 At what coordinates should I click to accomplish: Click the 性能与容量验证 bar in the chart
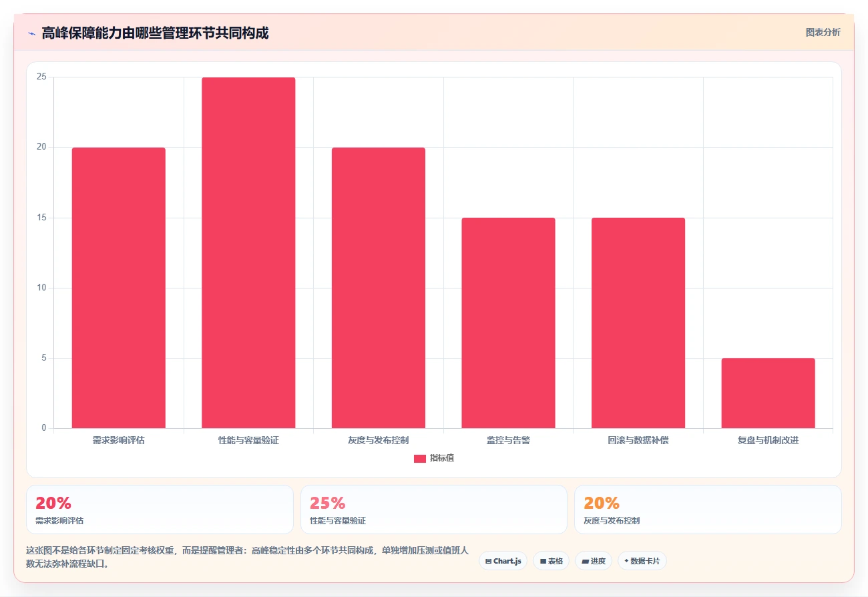coord(248,252)
